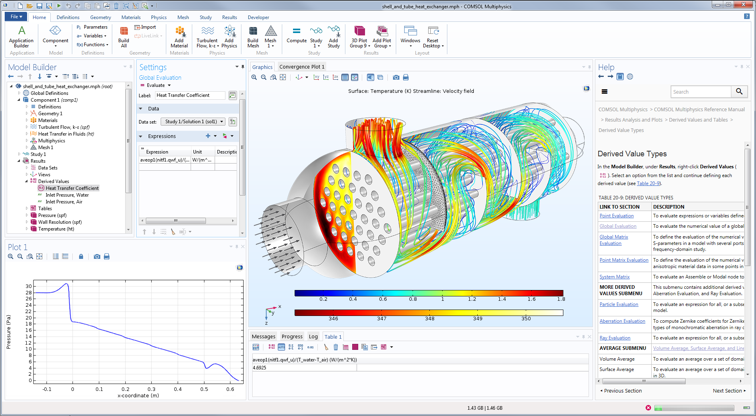Expand the Study 1 tree node
The image size is (756, 416).
(x=19, y=154)
